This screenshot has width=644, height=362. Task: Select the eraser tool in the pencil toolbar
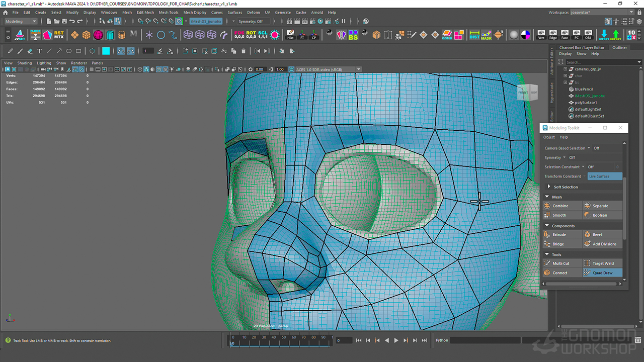click(x=30, y=51)
